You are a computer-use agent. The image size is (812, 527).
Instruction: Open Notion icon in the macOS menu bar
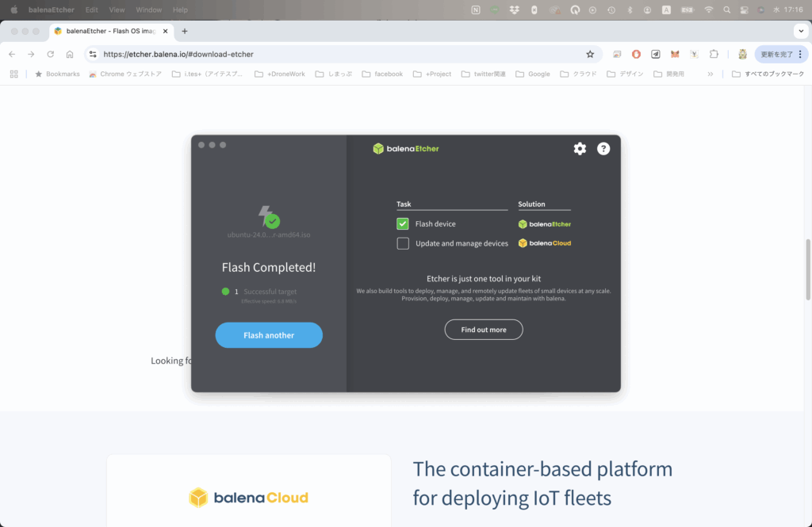pyautogui.click(x=476, y=10)
